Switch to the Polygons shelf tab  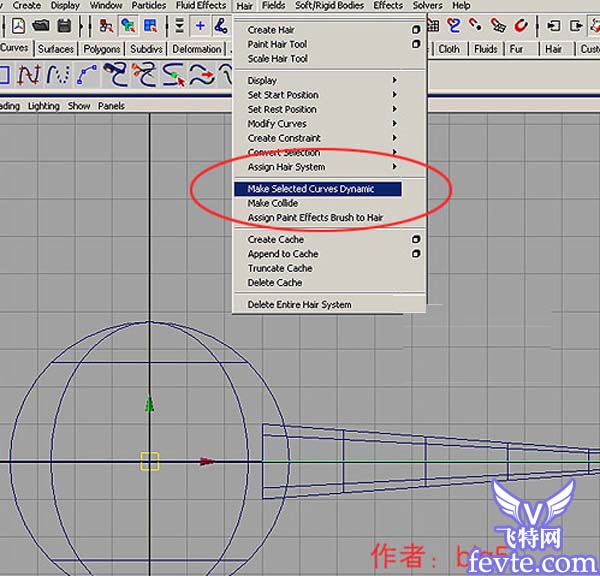[101, 49]
